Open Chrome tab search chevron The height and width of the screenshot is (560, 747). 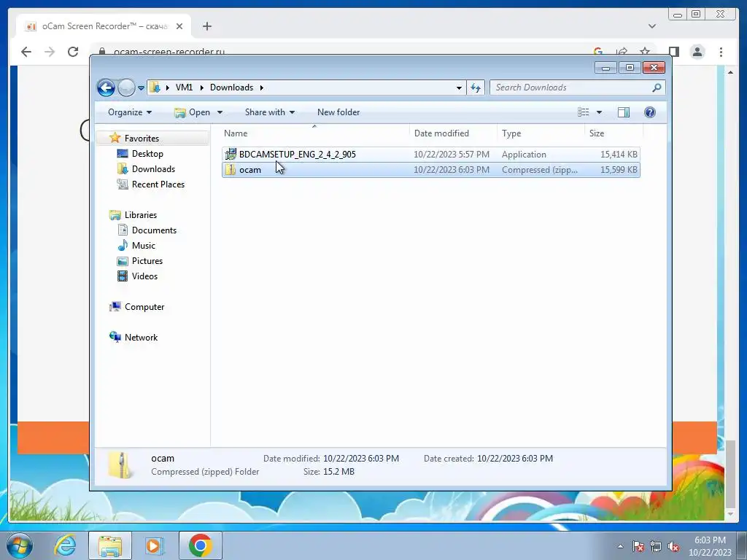click(x=652, y=27)
